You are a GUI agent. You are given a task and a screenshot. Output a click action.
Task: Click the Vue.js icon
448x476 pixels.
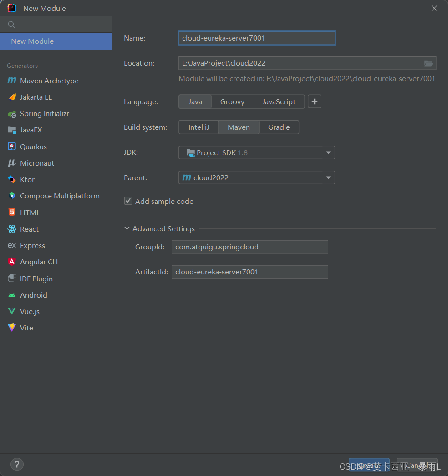12,311
